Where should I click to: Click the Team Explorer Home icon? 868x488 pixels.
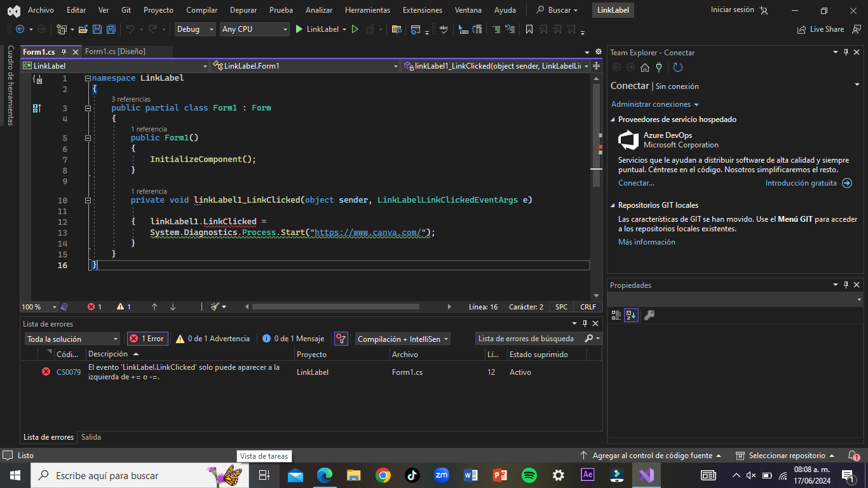pyautogui.click(x=645, y=67)
